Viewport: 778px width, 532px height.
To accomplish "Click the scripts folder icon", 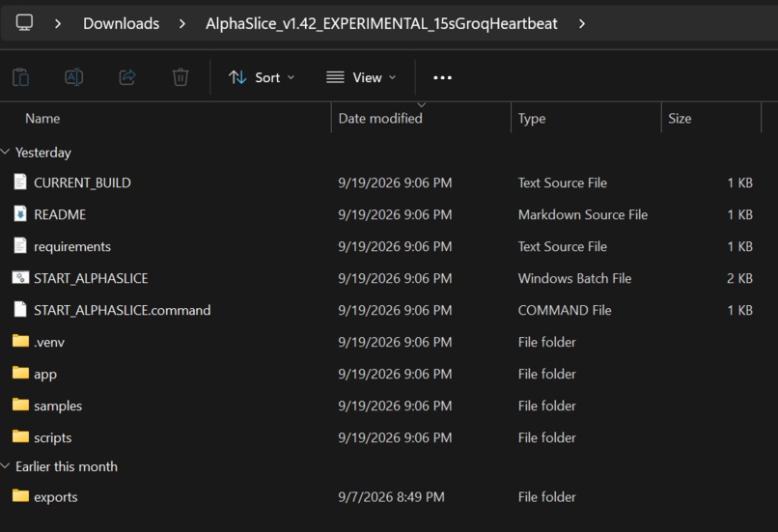I will [20, 436].
